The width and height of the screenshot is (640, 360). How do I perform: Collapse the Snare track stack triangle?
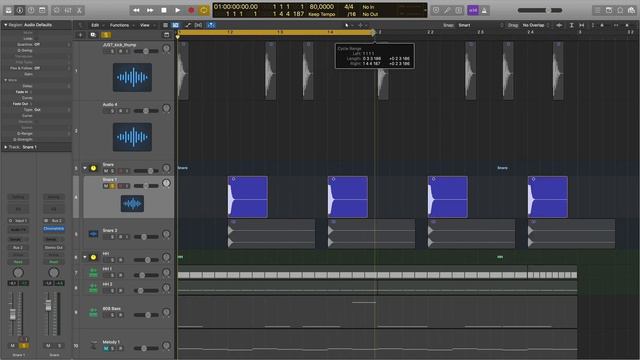click(x=85, y=168)
